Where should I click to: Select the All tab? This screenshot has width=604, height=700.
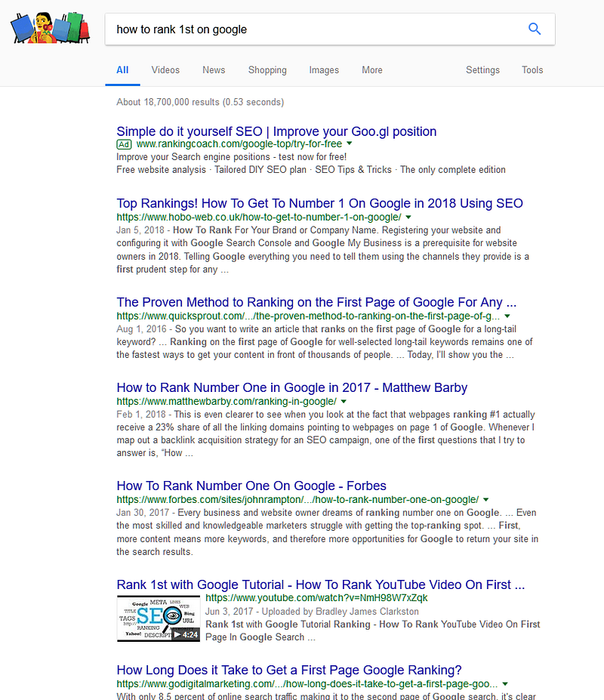coord(122,70)
